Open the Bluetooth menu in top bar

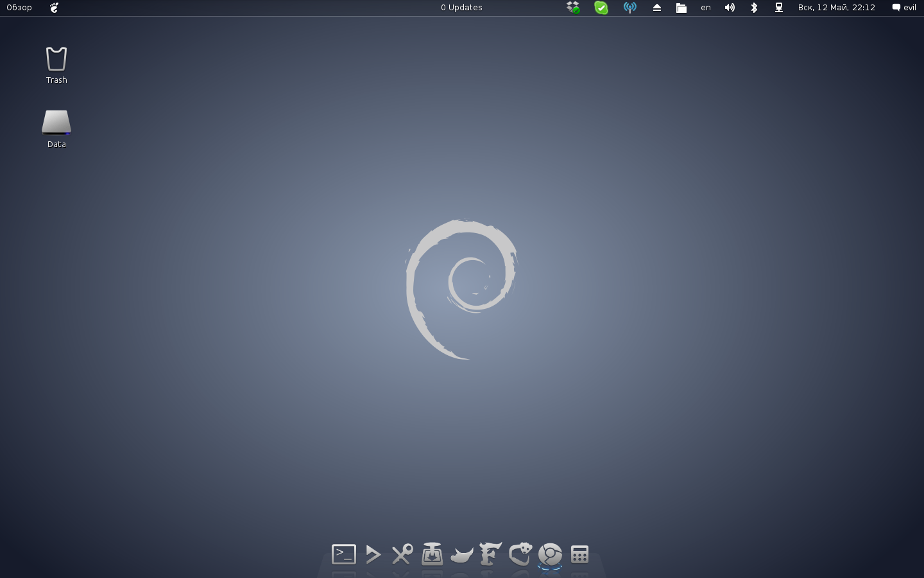coord(755,8)
